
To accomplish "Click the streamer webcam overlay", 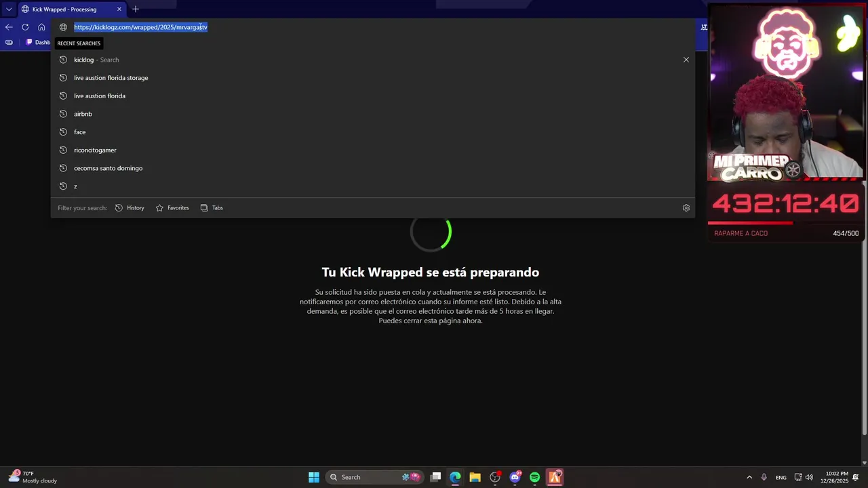I will pyautogui.click(x=786, y=92).
